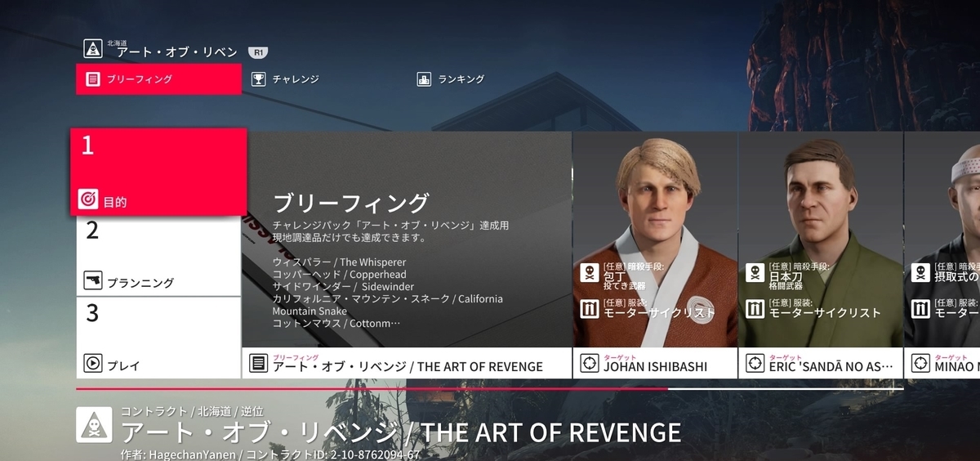
Task: Click disguise icon on Johan Ishibashi card
Action: (x=588, y=308)
